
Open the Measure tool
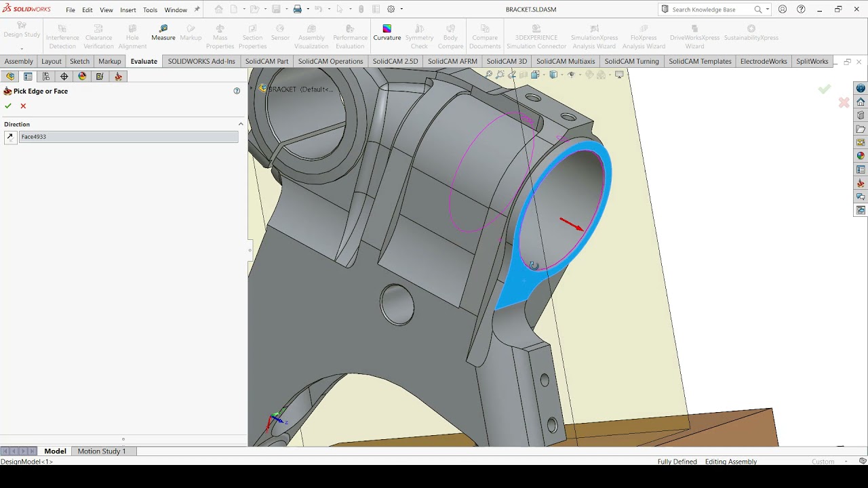pos(163,33)
